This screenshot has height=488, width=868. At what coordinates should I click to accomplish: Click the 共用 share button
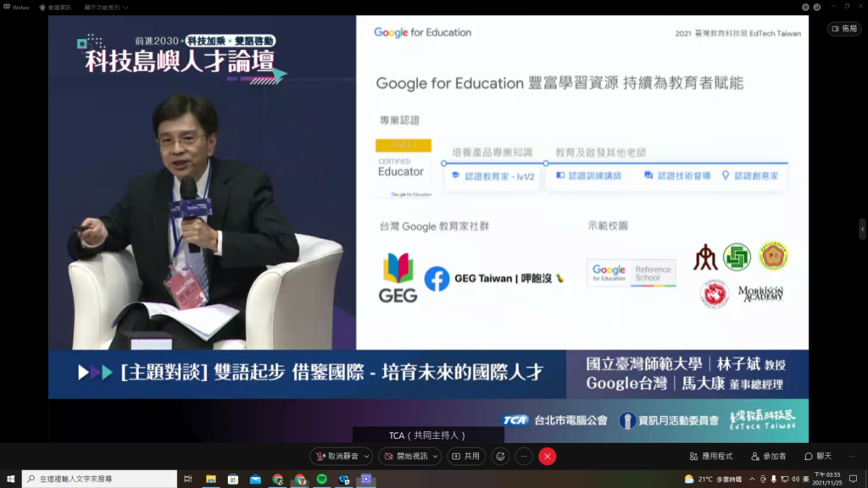tap(466, 457)
